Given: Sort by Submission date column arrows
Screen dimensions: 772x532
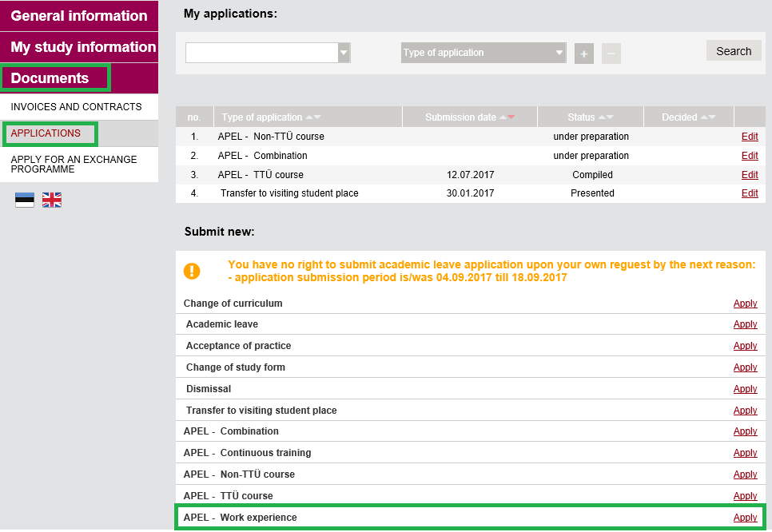Looking at the screenshot, I should (507, 117).
